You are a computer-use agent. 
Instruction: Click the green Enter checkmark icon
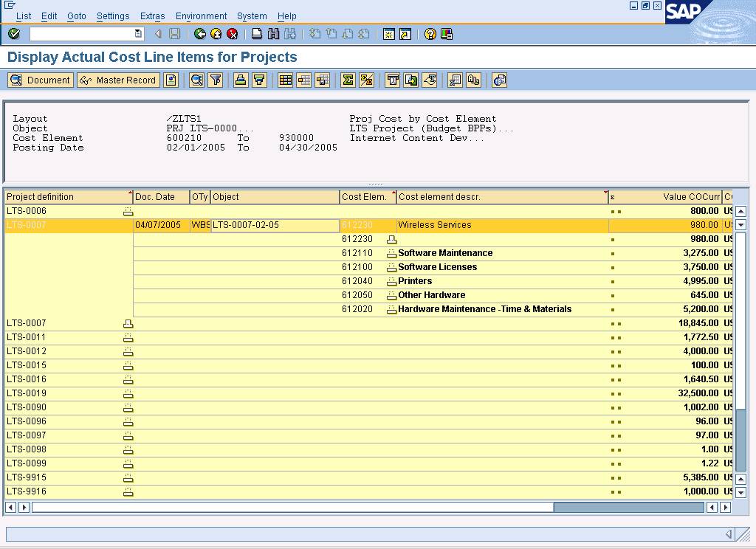[x=14, y=34]
